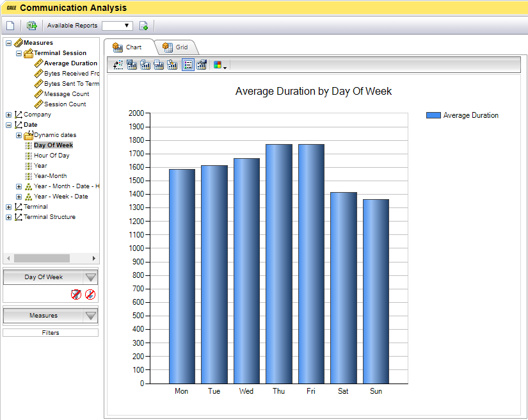Click the print chart icon
The height and width of the screenshot is (420, 528).
click(159, 65)
